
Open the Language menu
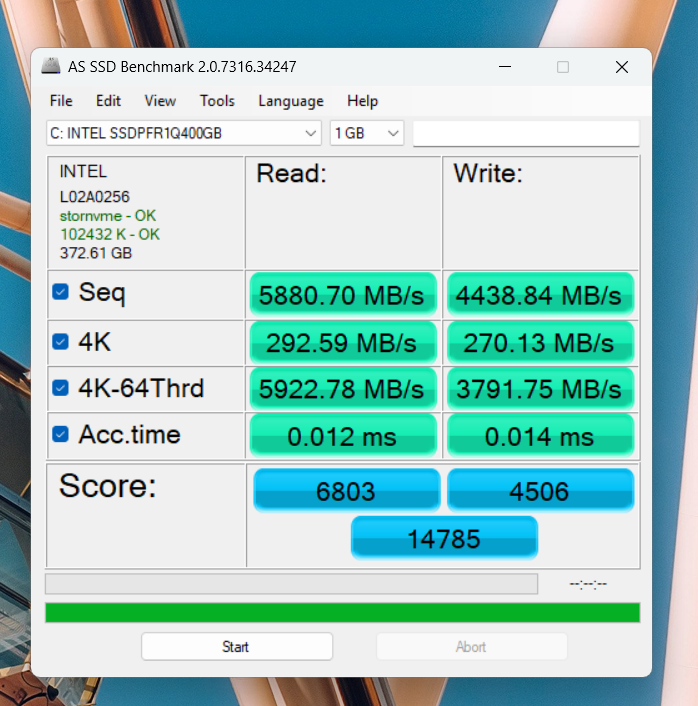[291, 101]
